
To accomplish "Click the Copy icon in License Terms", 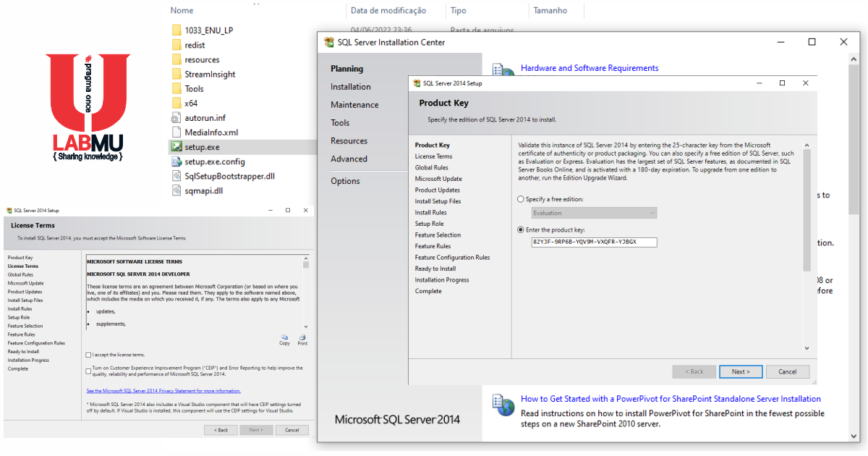I will 284,339.
